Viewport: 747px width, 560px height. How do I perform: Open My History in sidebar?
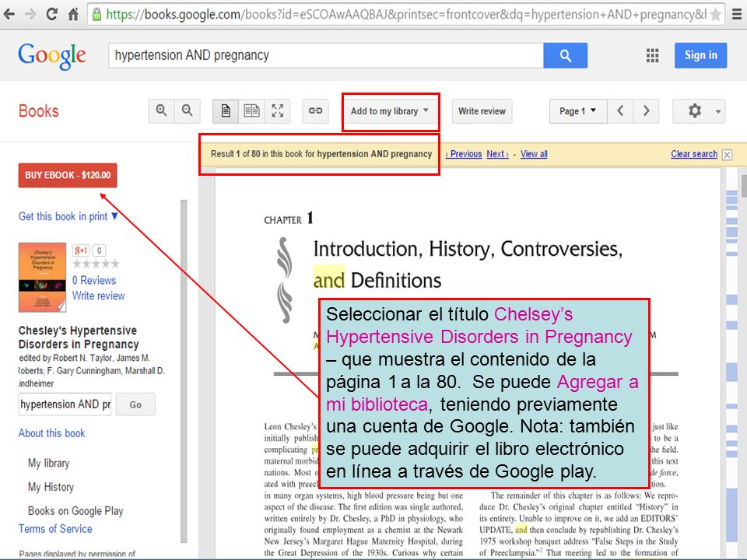tap(51, 487)
